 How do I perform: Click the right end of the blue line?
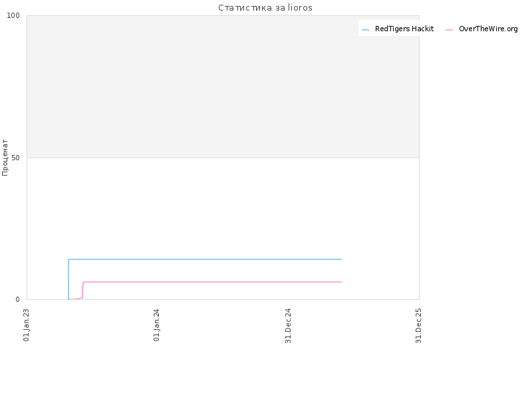tap(341, 259)
